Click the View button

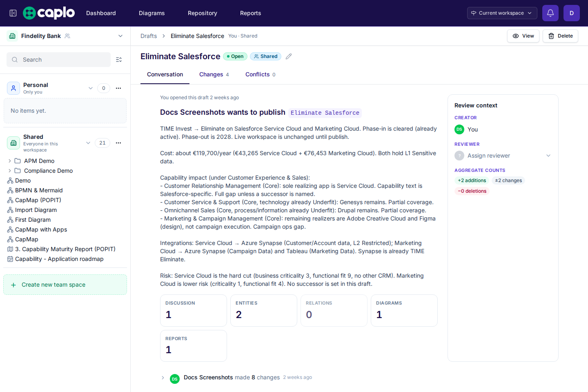click(x=523, y=36)
